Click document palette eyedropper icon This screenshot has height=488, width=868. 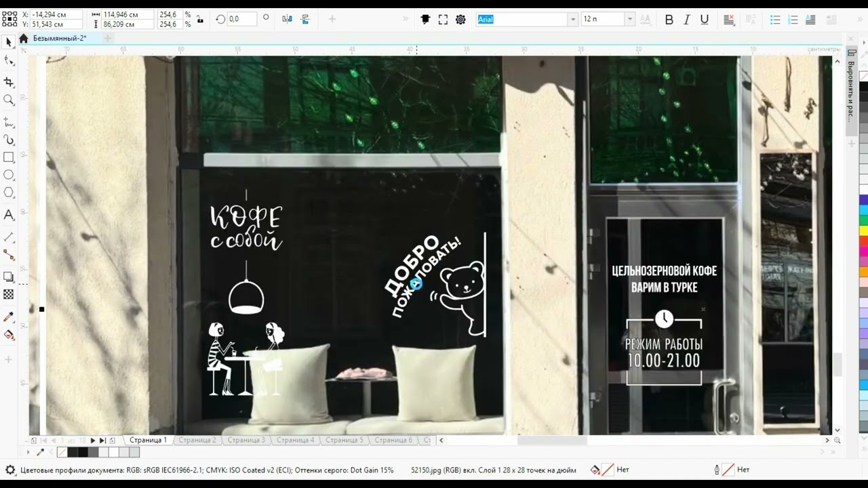(40, 452)
